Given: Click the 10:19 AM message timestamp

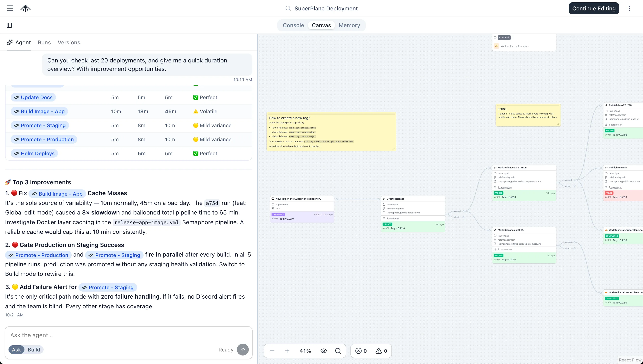Looking at the screenshot, I should [243, 79].
